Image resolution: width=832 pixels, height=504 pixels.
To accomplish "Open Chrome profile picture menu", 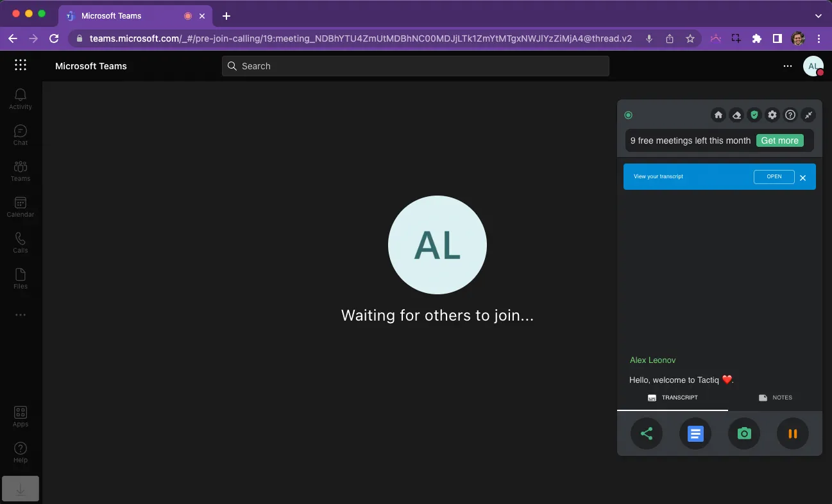I will tap(798, 38).
